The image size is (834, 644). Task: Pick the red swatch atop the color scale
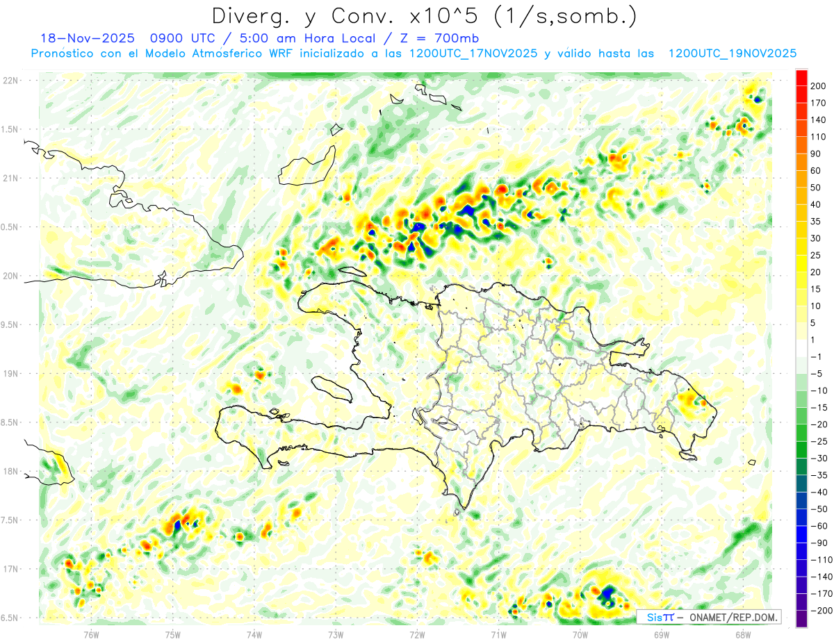[x=801, y=78]
